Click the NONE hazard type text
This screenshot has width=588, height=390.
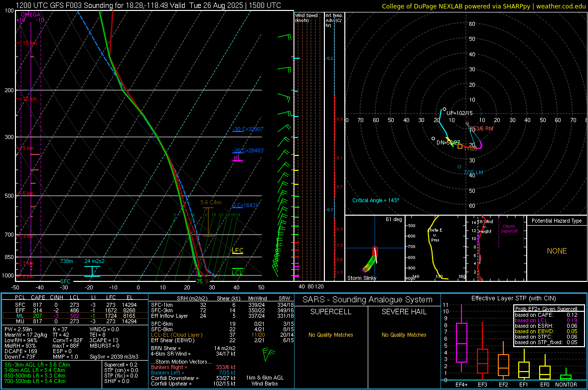pyautogui.click(x=557, y=251)
